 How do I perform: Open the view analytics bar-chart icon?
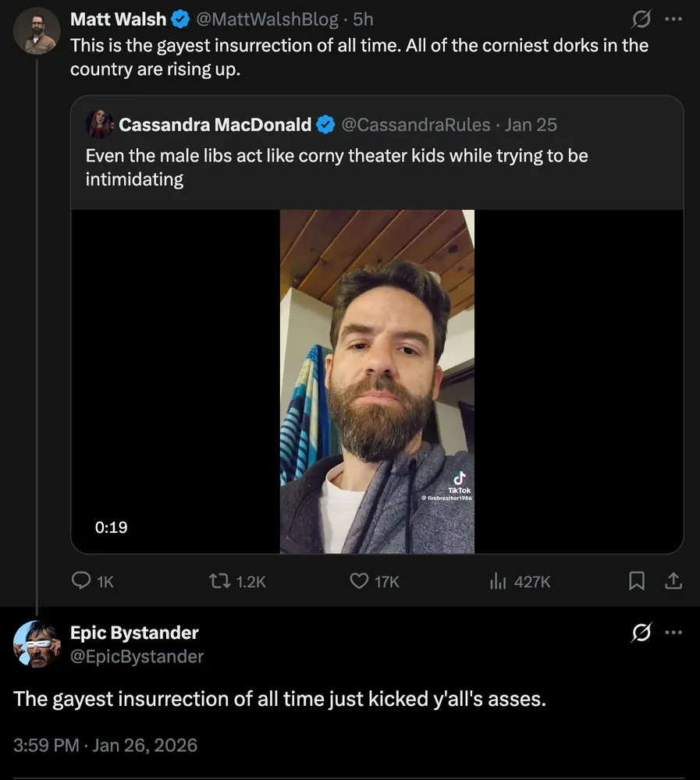pos(498,581)
